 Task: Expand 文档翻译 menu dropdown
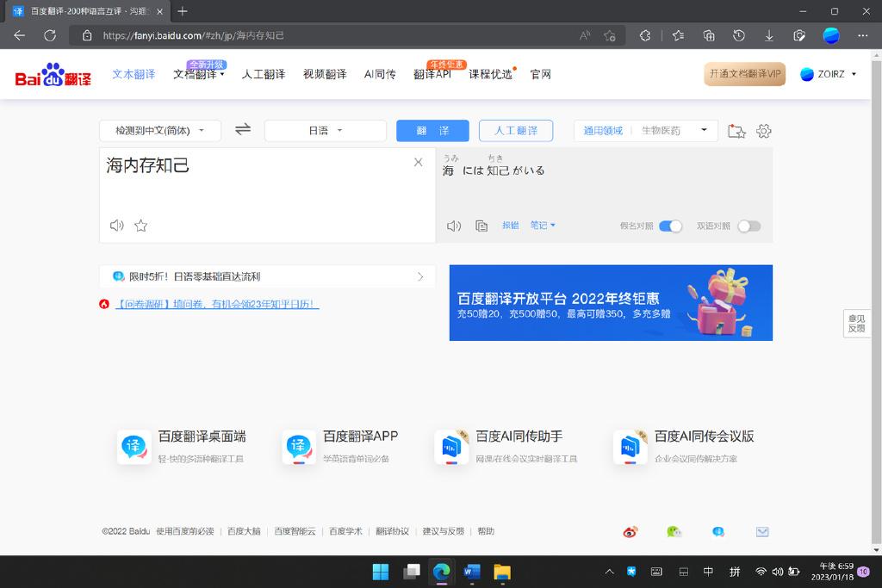(199, 74)
